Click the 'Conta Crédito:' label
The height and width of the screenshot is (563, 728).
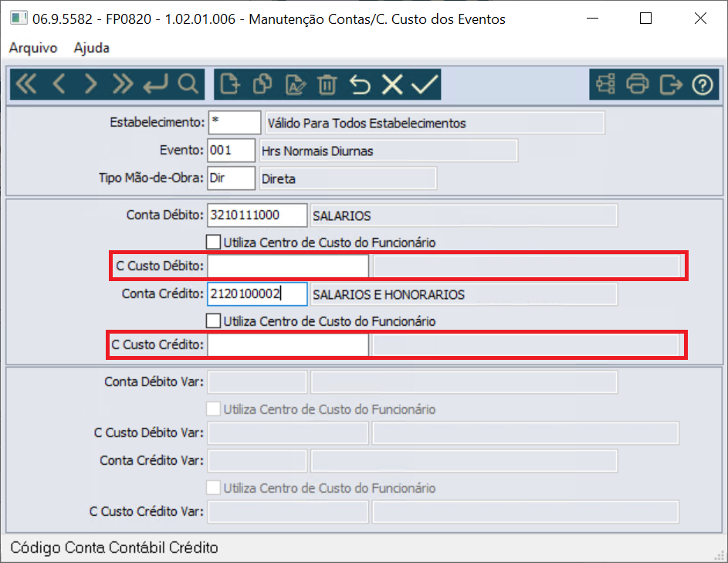click(162, 294)
